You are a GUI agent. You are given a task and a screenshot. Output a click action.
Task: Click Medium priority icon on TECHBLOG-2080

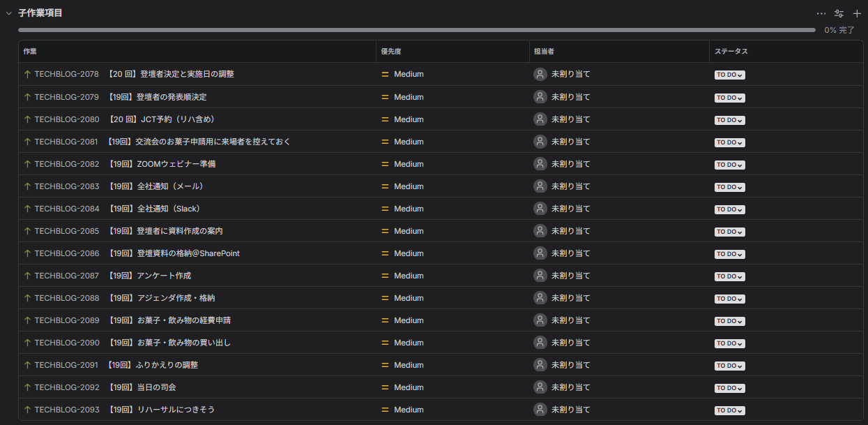[x=385, y=119]
